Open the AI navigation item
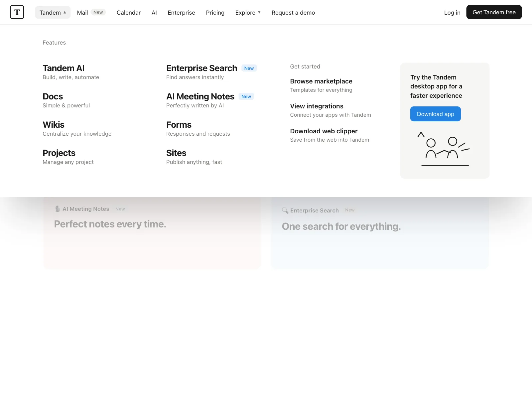The width and height of the screenshot is (532, 399). [154, 13]
